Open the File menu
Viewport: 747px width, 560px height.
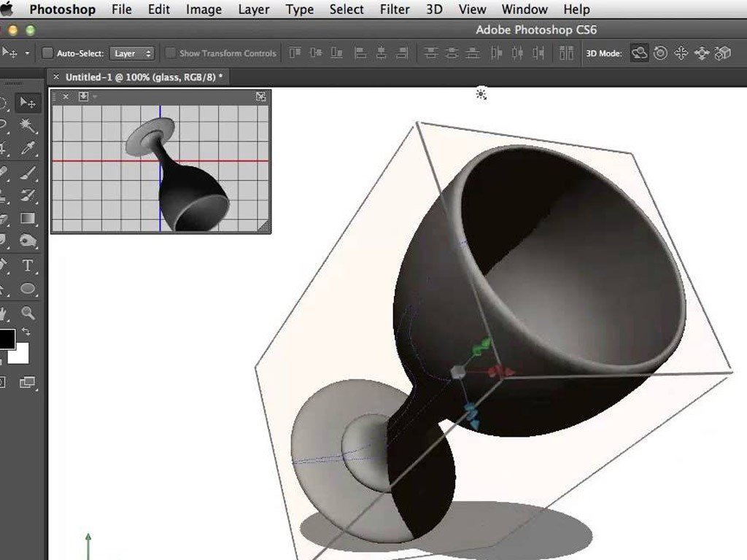point(122,9)
